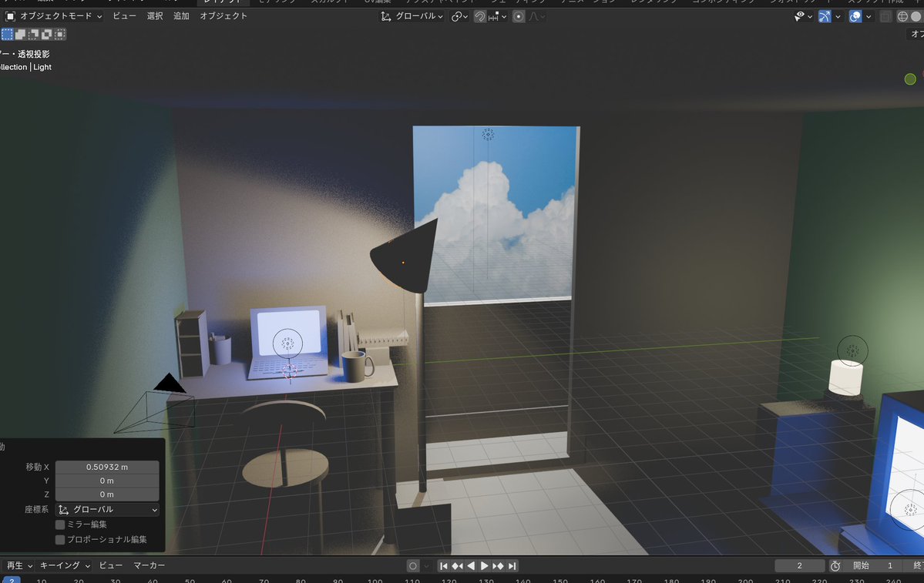924x583 pixels.
Task: Open the キーイング dropdown
Action: pos(65,565)
